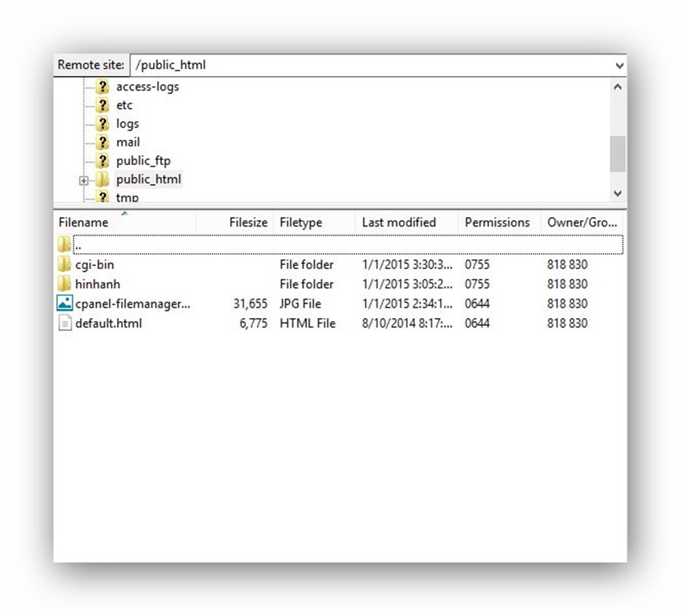Select the mail folder in tree
The width and height of the screenshot is (681, 616).
click(127, 143)
